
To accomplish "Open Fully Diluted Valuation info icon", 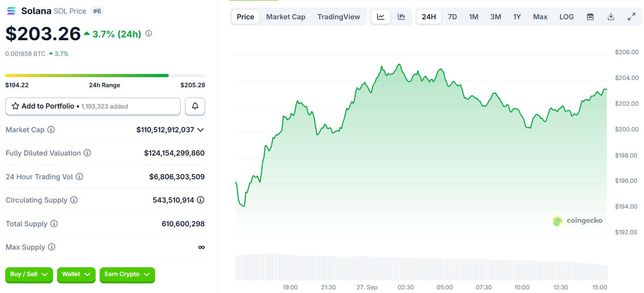I will pyautogui.click(x=87, y=153).
